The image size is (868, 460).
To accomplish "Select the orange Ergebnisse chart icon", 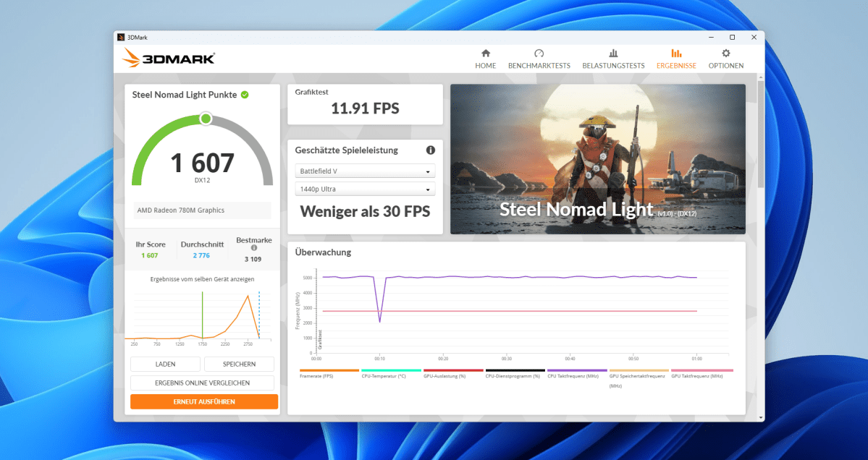I will pyautogui.click(x=675, y=54).
